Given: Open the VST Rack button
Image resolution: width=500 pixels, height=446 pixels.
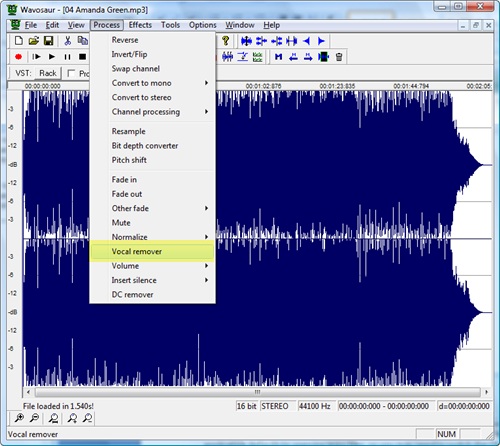Looking at the screenshot, I should coord(48,73).
